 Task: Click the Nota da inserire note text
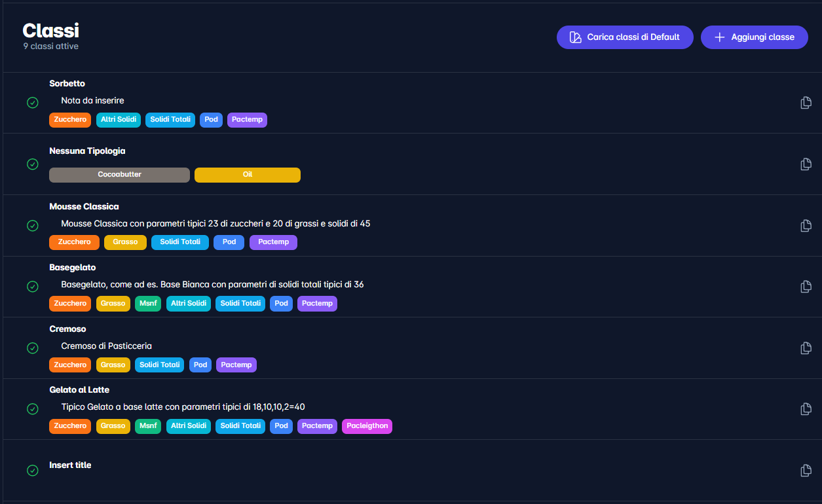(x=92, y=101)
